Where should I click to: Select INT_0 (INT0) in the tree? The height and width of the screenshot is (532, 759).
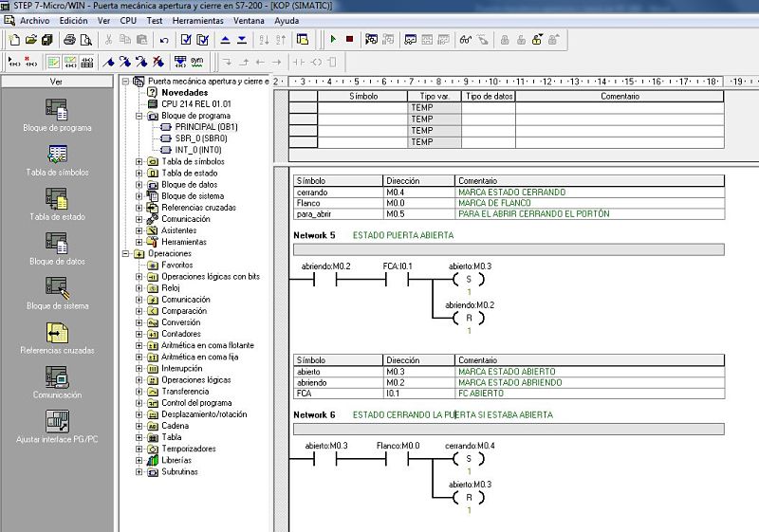(x=198, y=150)
